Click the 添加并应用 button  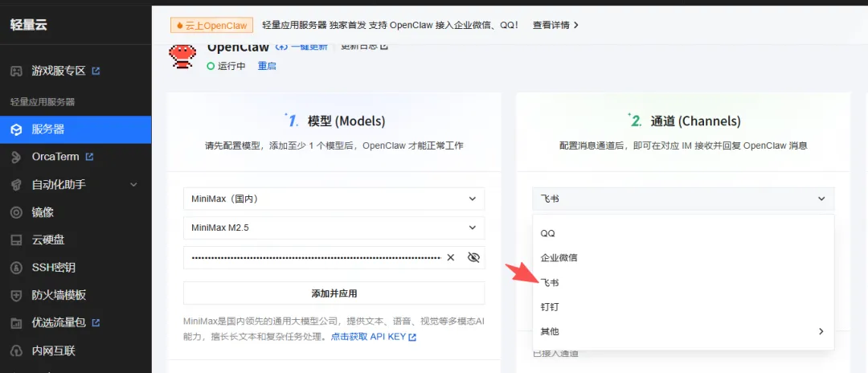tap(334, 293)
